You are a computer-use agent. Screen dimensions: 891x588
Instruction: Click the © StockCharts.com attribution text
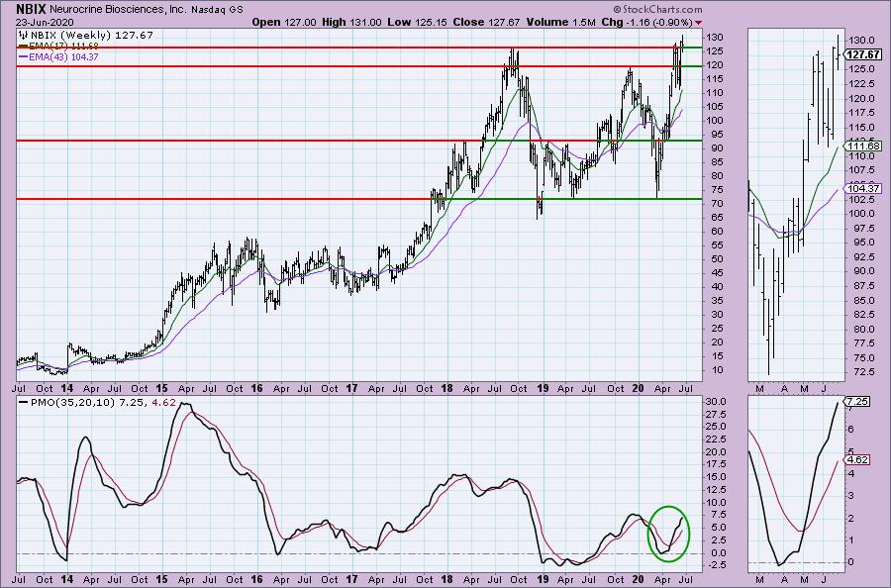point(657,9)
